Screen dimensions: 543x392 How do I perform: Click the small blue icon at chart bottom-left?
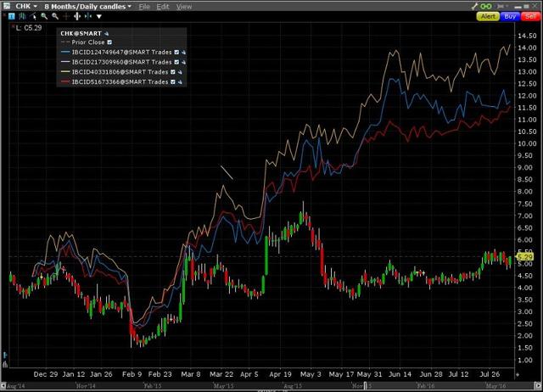pyautogui.click(x=5, y=356)
